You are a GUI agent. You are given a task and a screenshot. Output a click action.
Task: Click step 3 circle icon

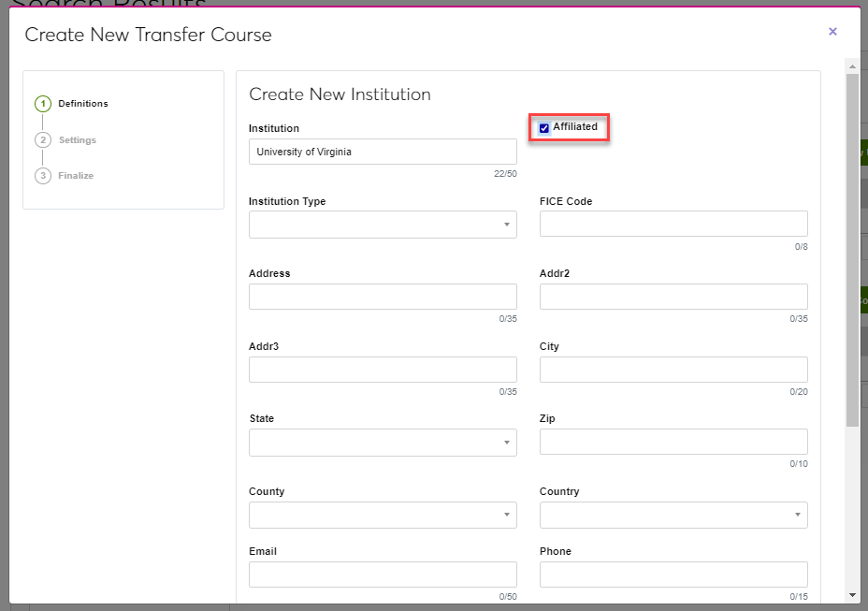tap(42, 176)
